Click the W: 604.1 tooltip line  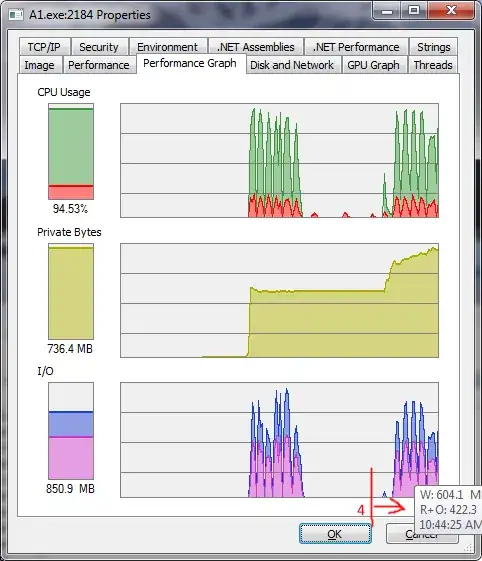[x=450, y=495]
